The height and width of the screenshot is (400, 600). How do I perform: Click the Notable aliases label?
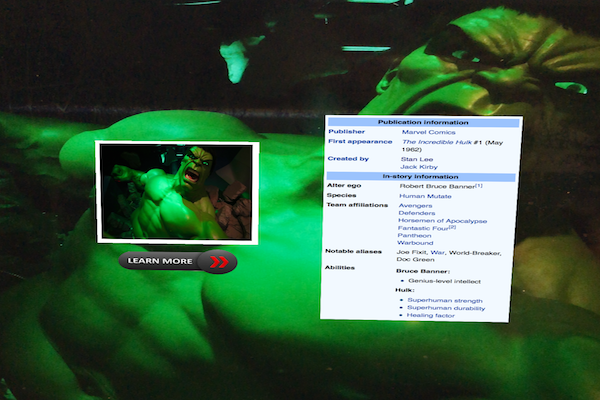353,251
